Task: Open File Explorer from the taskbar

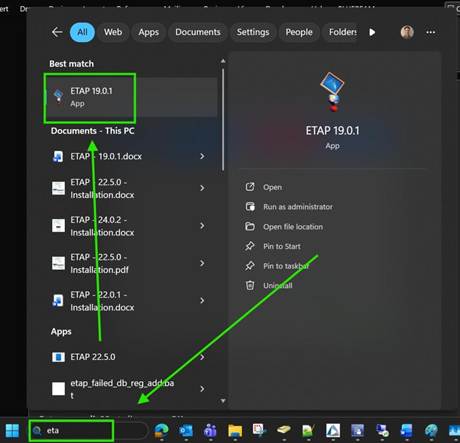Action: [x=235, y=430]
